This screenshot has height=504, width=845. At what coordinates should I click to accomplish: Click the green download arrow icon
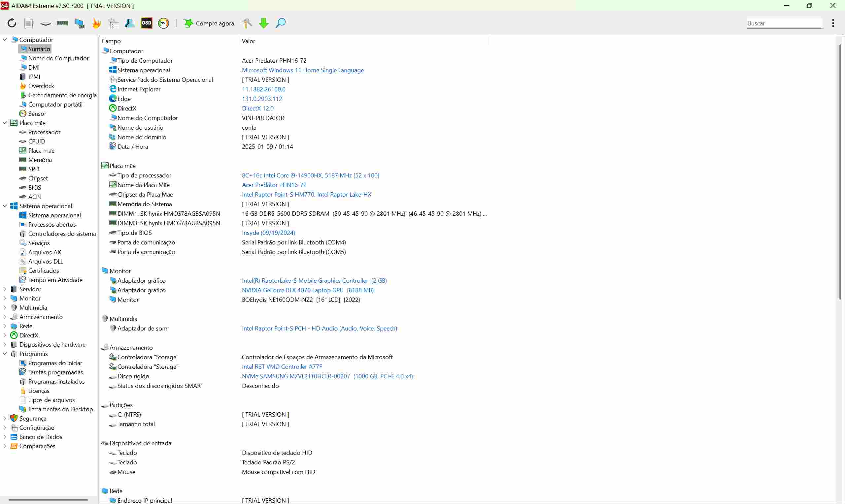[x=264, y=23]
